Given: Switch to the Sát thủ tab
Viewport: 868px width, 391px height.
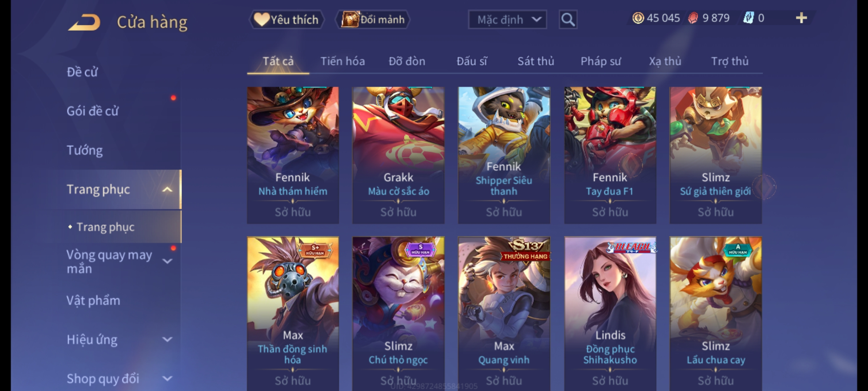Looking at the screenshot, I should 536,61.
